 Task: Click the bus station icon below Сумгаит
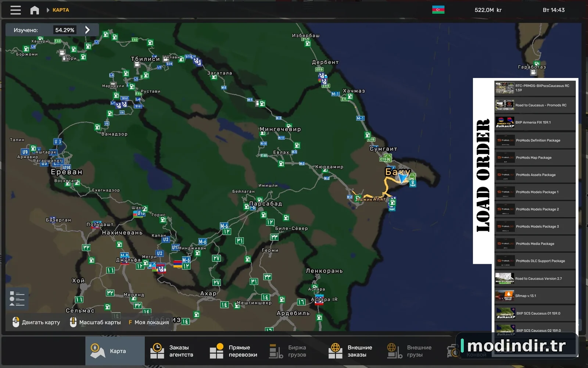pyautogui.click(x=388, y=158)
